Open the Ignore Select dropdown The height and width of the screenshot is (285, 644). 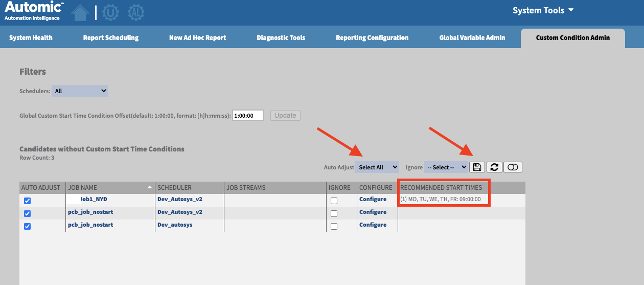click(x=446, y=167)
